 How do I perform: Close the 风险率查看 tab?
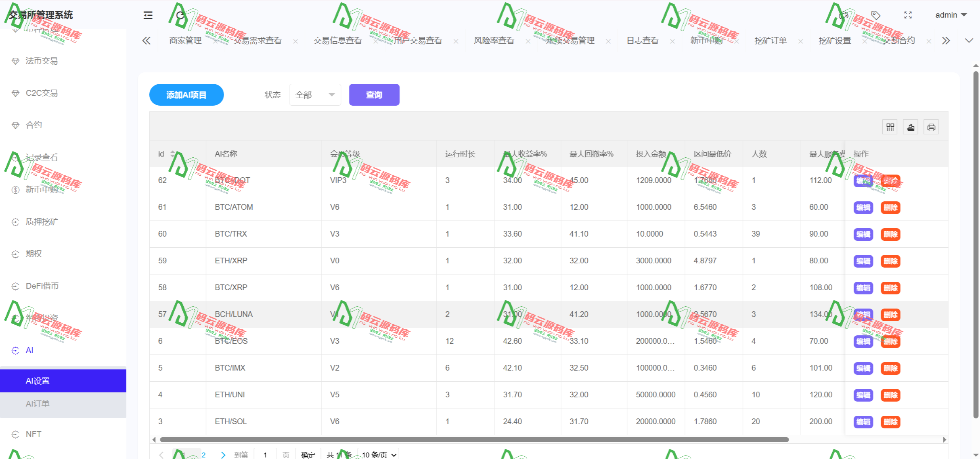click(527, 41)
